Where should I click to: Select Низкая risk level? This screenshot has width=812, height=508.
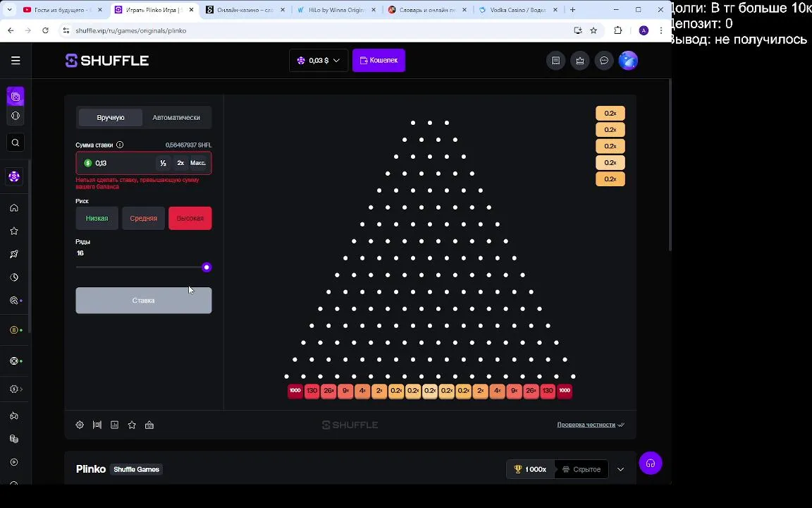pyautogui.click(x=97, y=218)
